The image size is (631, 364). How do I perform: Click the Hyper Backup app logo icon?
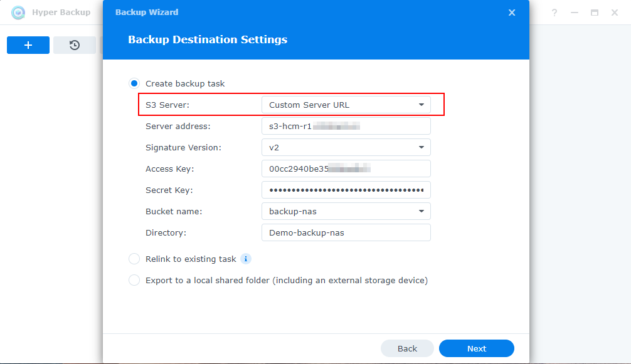point(18,13)
